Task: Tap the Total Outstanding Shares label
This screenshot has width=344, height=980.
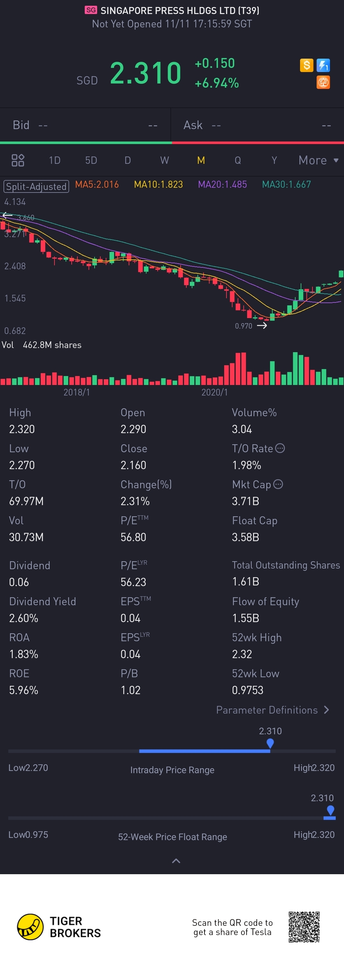Action: click(286, 565)
